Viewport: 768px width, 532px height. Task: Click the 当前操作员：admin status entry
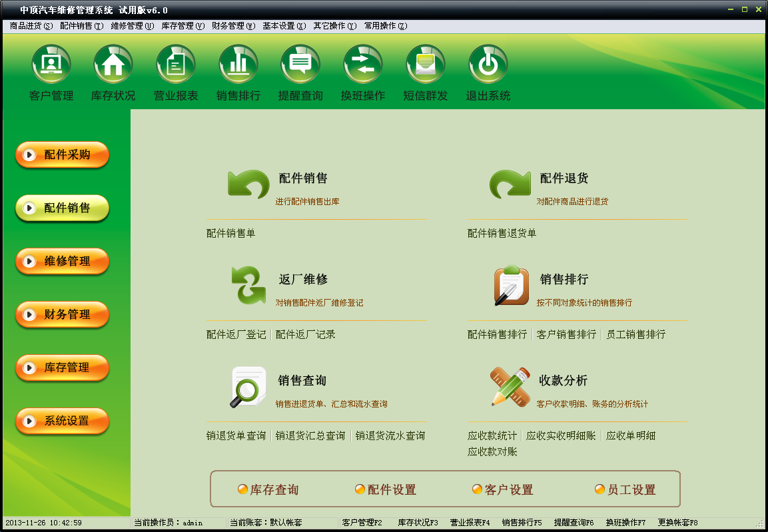tap(168, 523)
